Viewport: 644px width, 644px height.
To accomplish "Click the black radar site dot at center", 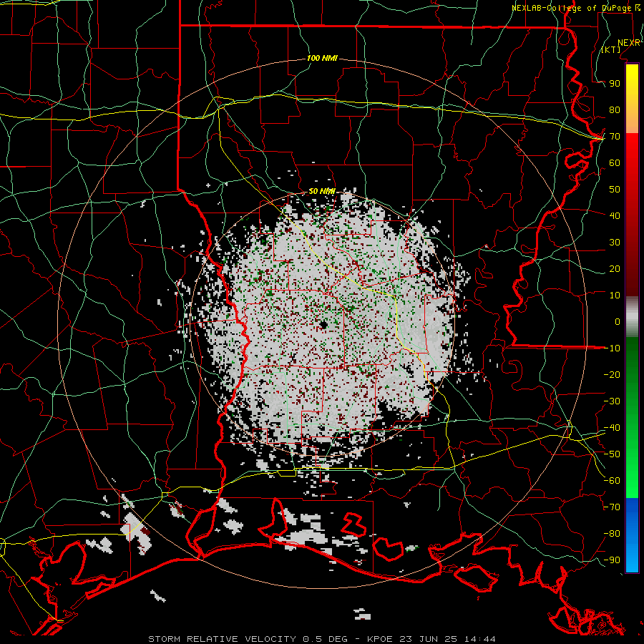I will [x=323, y=325].
